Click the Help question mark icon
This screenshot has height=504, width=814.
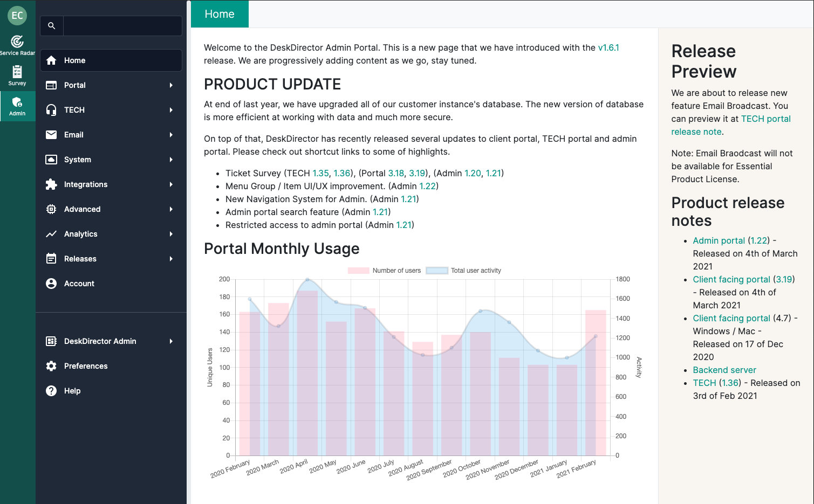tap(51, 391)
